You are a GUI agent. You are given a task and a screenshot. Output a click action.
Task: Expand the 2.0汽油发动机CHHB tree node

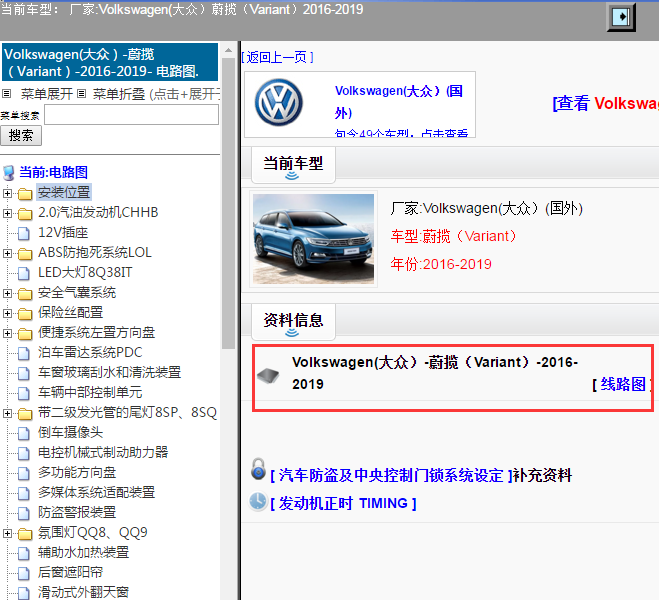click(x=7, y=213)
